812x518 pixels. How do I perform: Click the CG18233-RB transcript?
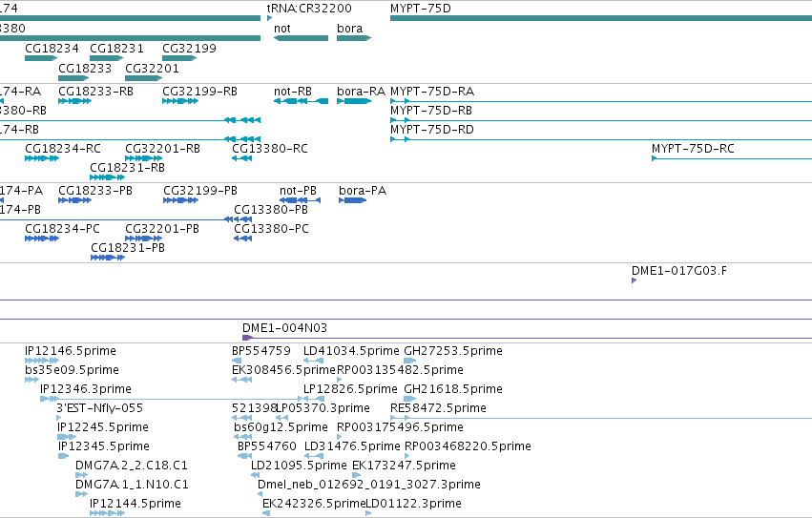click(75, 101)
